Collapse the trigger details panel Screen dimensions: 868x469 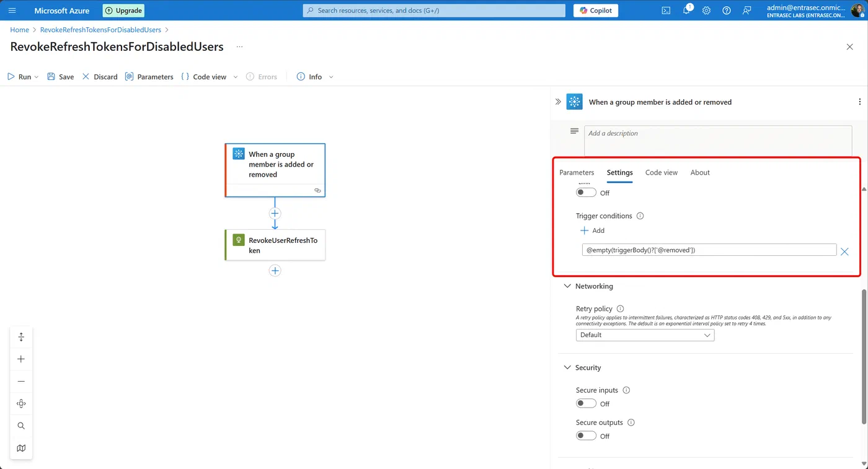coord(558,102)
